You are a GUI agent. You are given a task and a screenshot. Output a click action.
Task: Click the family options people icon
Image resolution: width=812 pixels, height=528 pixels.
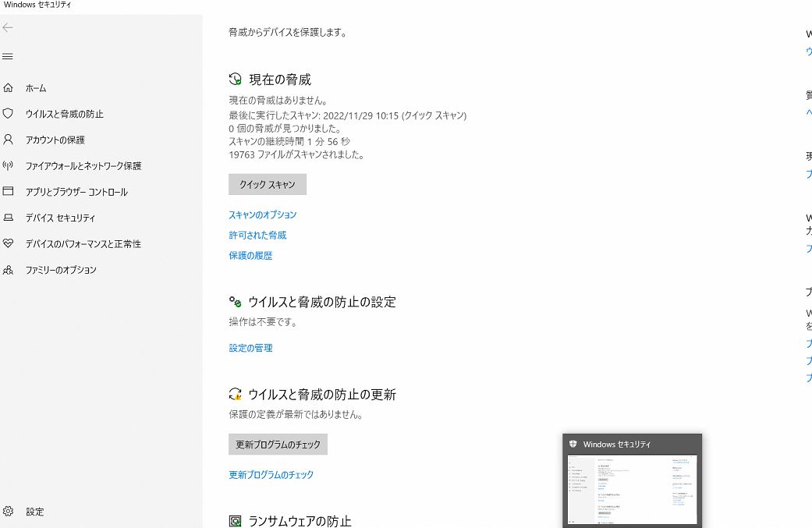click(9, 270)
